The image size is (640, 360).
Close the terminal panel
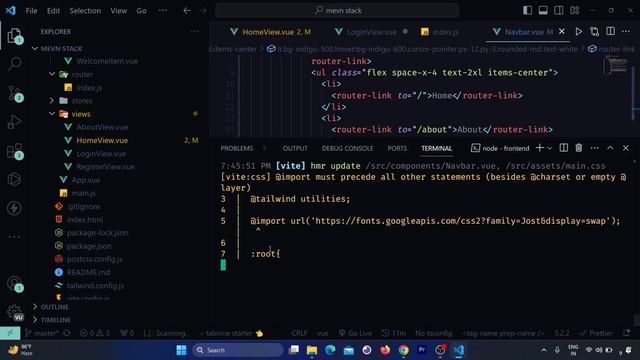click(x=626, y=148)
